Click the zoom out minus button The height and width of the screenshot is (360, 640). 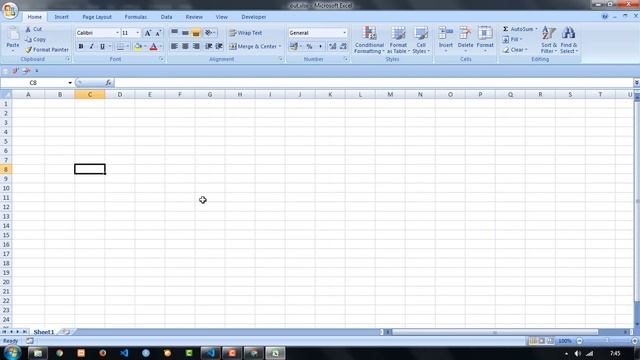(x=579, y=341)
